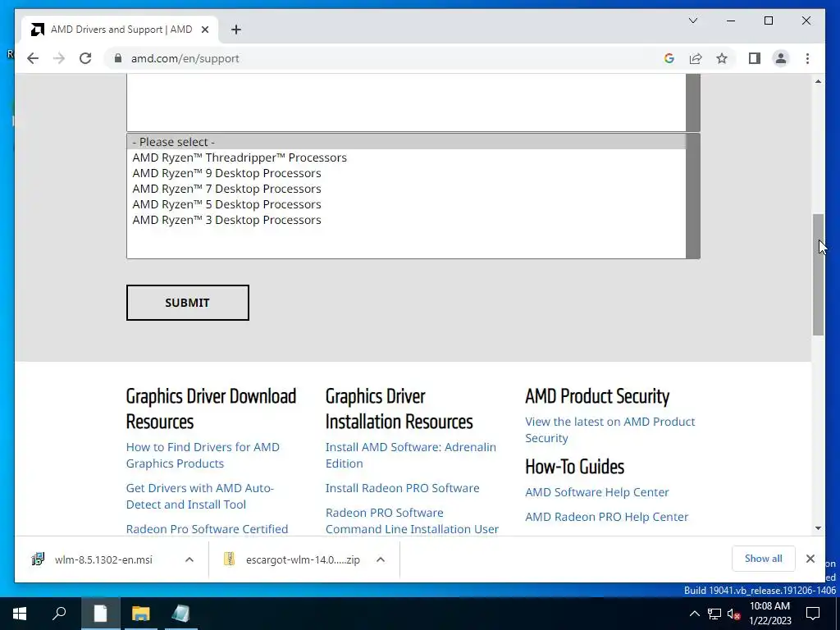Open AMD Software Help Center link

click(x=597, y=492)
